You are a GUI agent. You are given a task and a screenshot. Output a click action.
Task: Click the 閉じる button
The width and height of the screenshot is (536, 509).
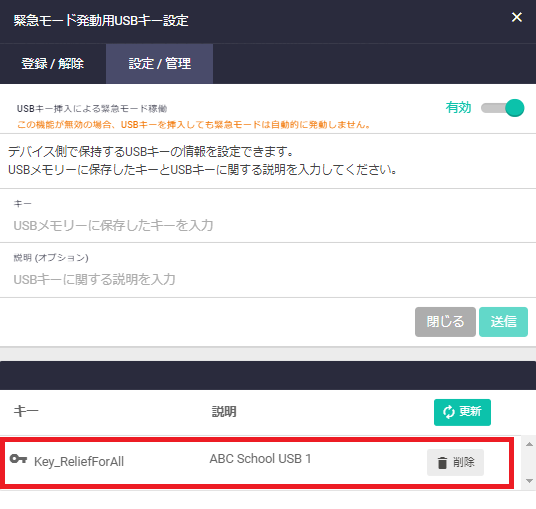pyautogui.click(x=445, y=322)
